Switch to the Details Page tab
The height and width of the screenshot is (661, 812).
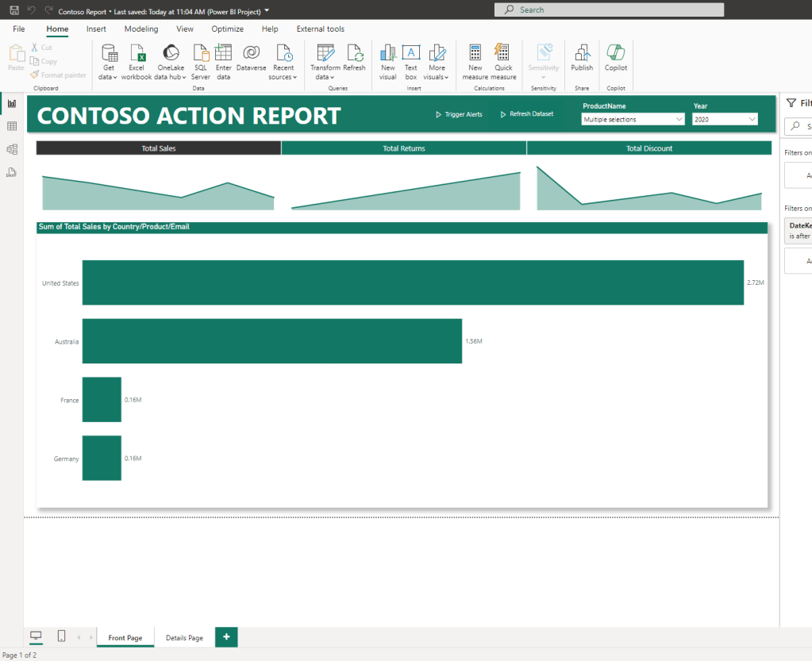[x=184, y=638]
